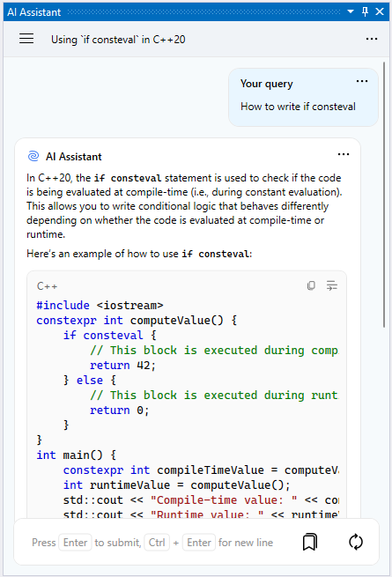The image size is (392, 577).
Task: Click the AI Assistant swirl logo
Action: (x=33, y=157)
